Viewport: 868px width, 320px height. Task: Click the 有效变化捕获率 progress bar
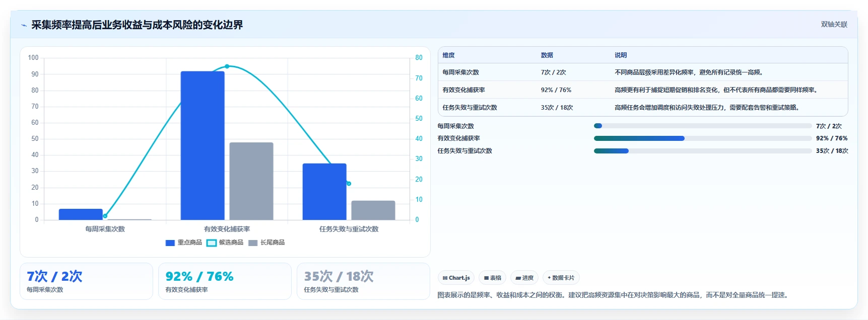coord(703,138)
